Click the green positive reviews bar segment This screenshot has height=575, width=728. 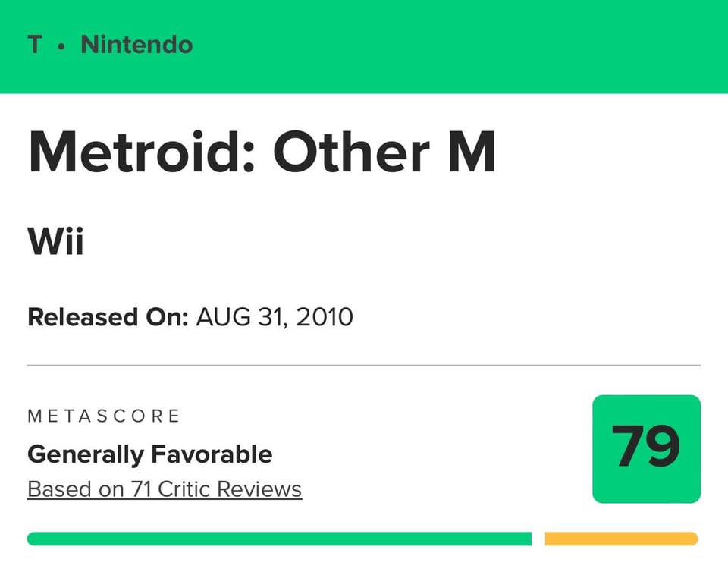(280, 539)
